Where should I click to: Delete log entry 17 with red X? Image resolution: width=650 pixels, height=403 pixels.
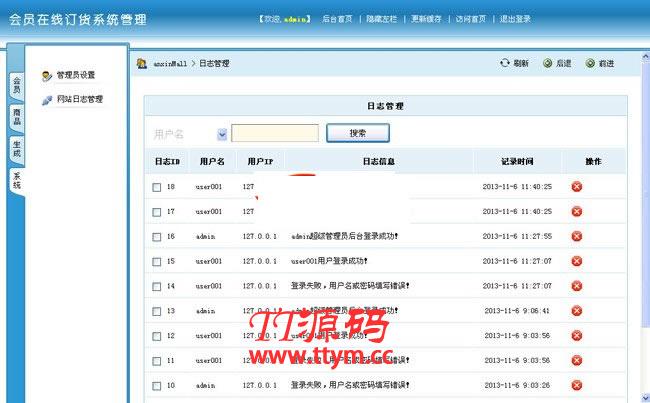577,211
